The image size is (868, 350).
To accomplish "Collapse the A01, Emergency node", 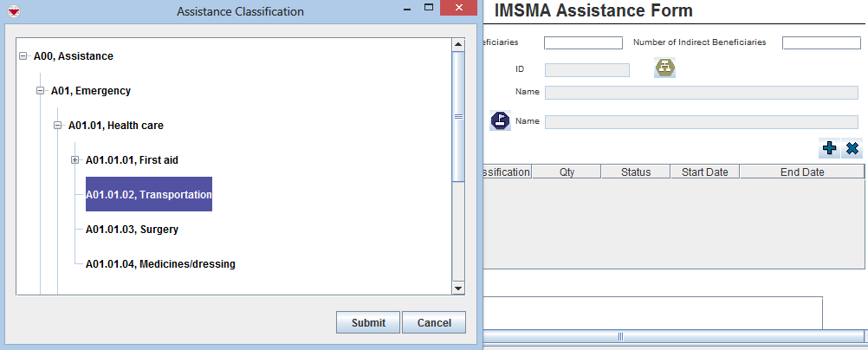I will click(40, 91).
